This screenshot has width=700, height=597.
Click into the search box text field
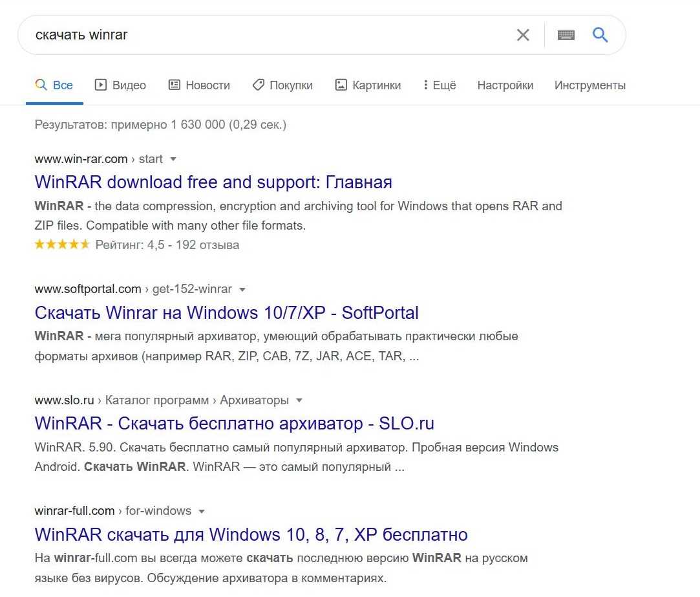259,35
